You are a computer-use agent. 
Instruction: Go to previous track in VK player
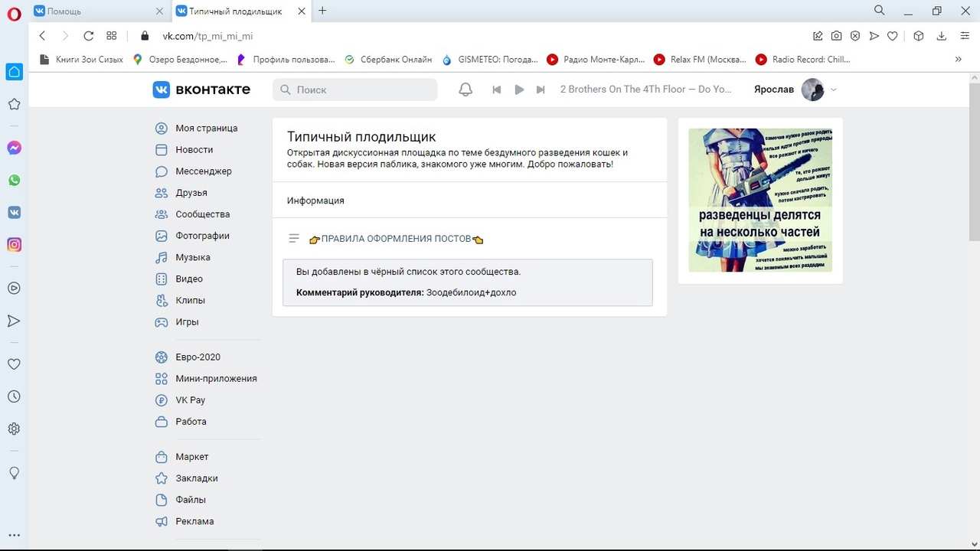pyautogui.click(x=496, y=90)
